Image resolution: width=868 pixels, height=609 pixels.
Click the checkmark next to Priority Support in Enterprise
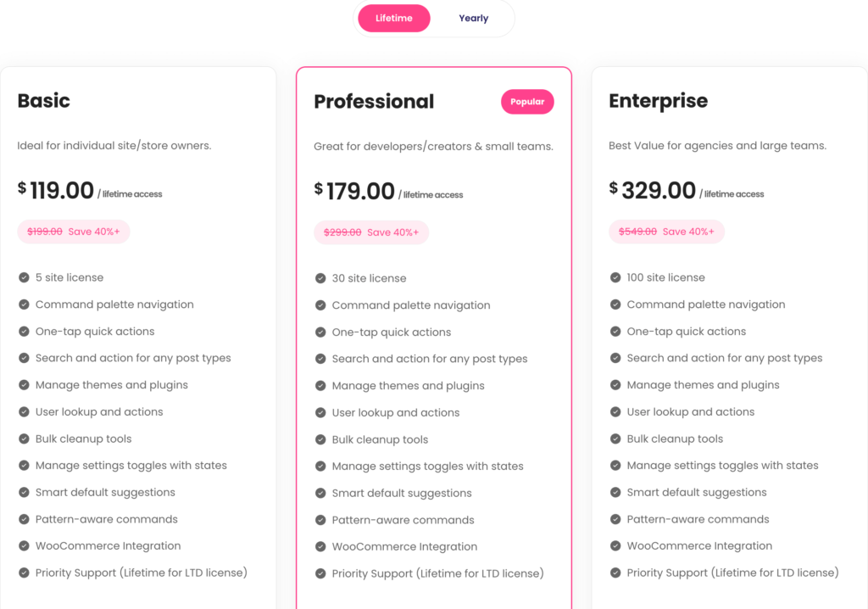coord(615,573)
